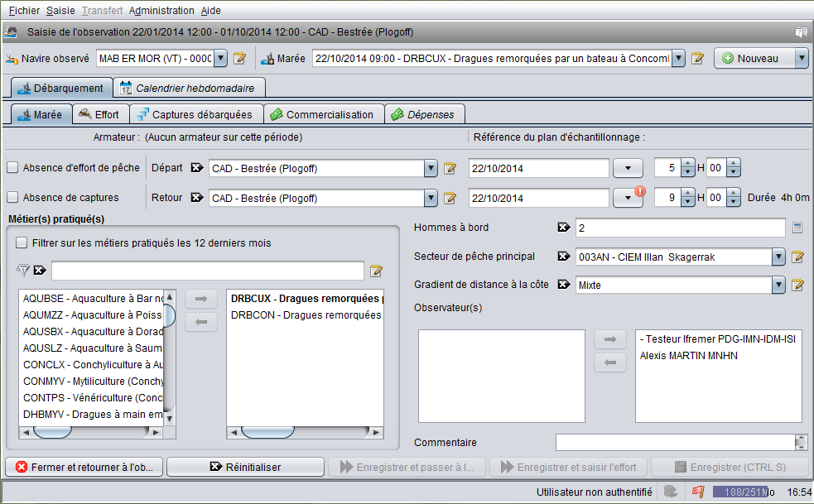Click edit icon next to métier filter field

376,271
